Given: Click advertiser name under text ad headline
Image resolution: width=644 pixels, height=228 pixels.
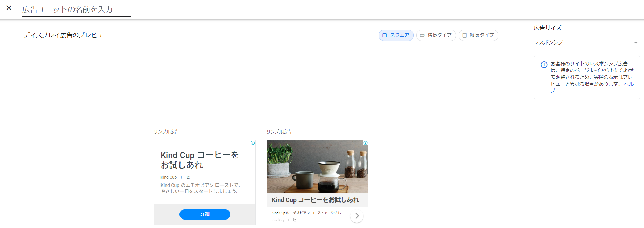Looking at the screenshot, I should [177, 177].
